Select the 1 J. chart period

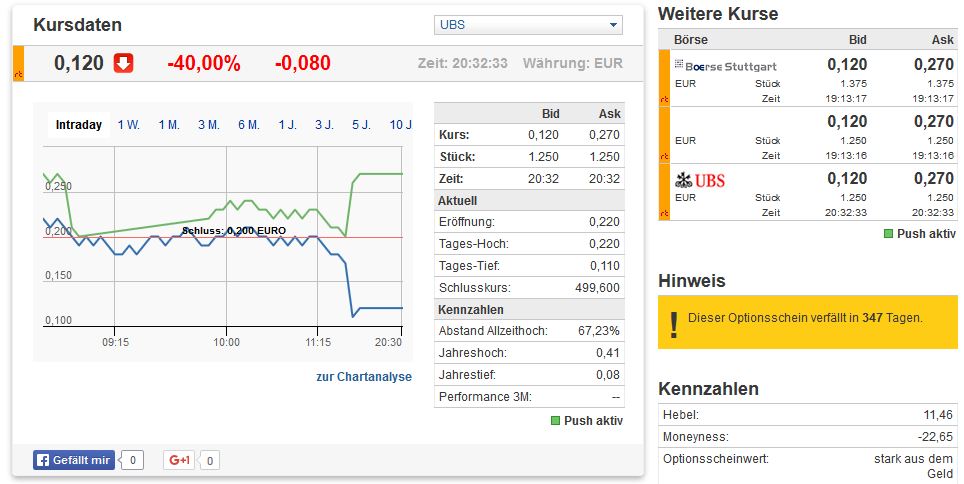pyautogui.click(x=287, y=125)
